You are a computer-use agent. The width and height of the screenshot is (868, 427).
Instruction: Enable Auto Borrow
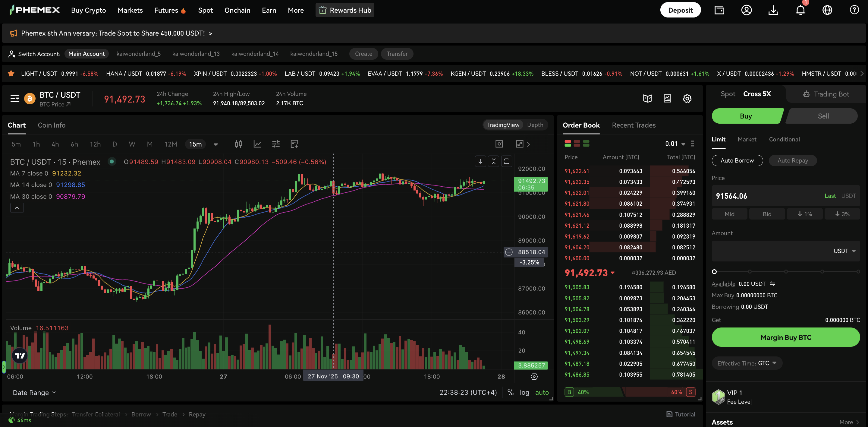tap(737, 160)
